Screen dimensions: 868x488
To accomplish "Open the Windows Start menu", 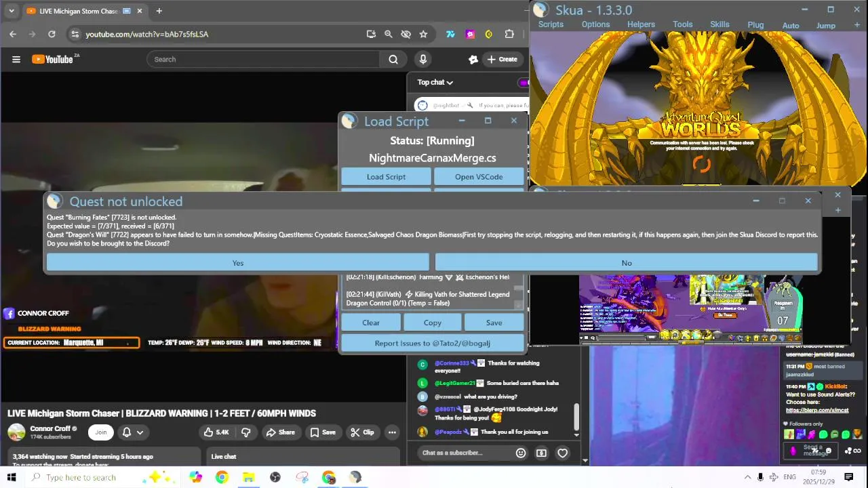I will click(x=12, y=477).
